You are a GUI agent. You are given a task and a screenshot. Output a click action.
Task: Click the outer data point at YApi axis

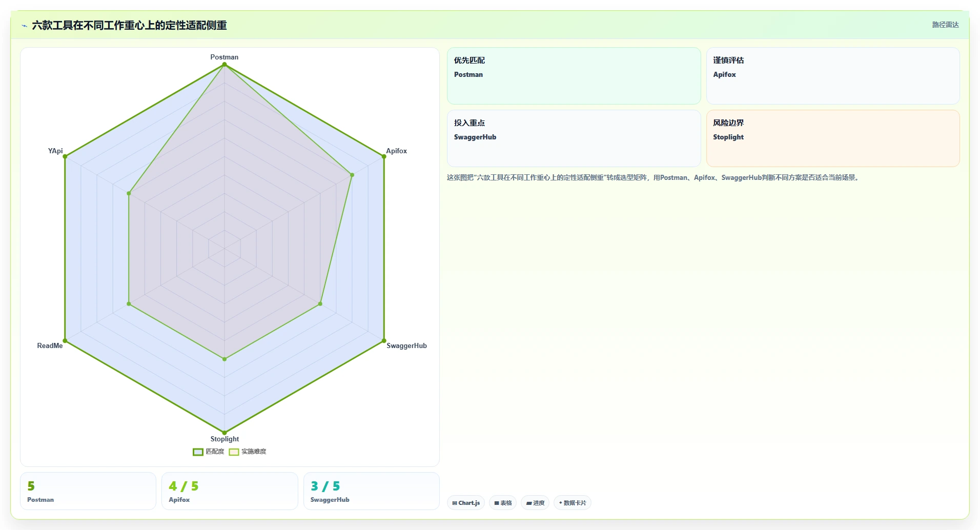coord(65,156)
